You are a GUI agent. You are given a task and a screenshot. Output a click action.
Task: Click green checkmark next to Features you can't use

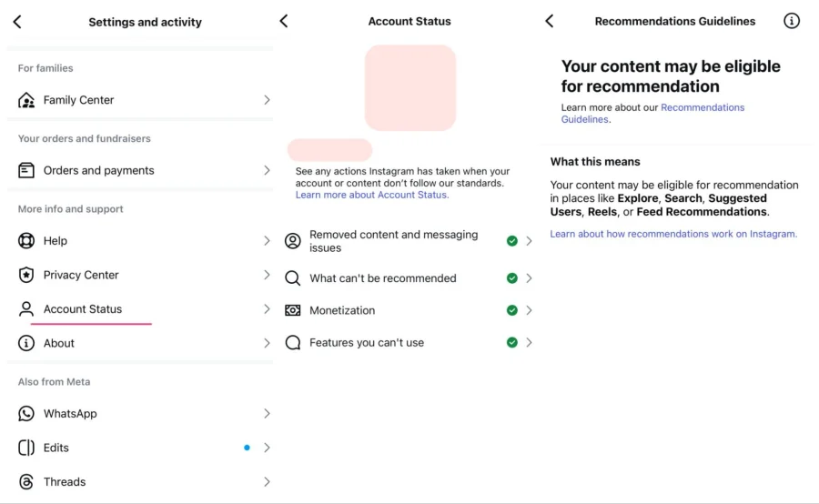(x=512, y=343)
